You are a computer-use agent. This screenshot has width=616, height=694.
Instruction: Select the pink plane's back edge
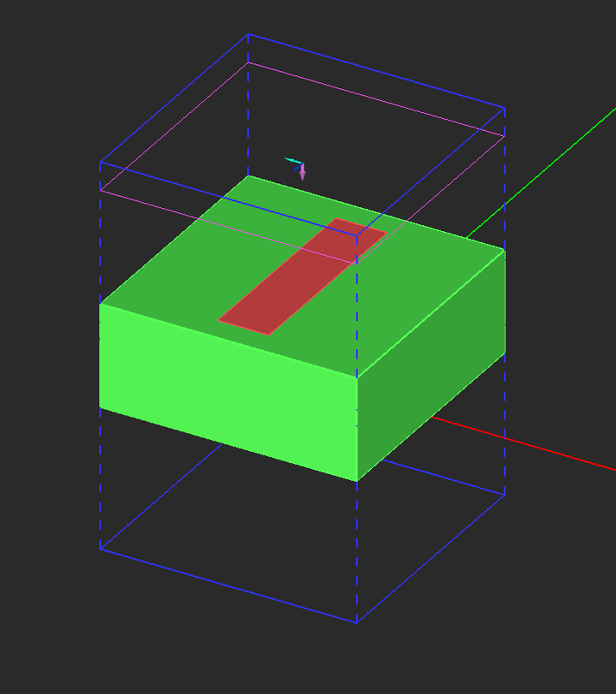coord(376,99)
